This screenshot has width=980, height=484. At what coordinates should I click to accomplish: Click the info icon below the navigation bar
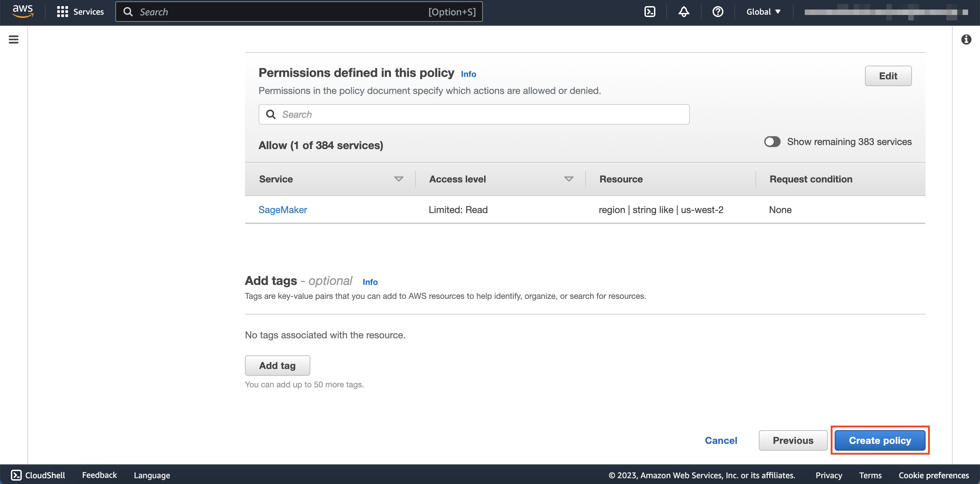click(966, 39)
